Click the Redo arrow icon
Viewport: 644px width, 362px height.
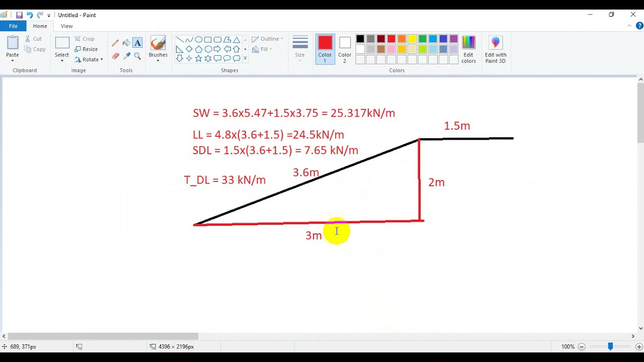[x=40, y=15]
